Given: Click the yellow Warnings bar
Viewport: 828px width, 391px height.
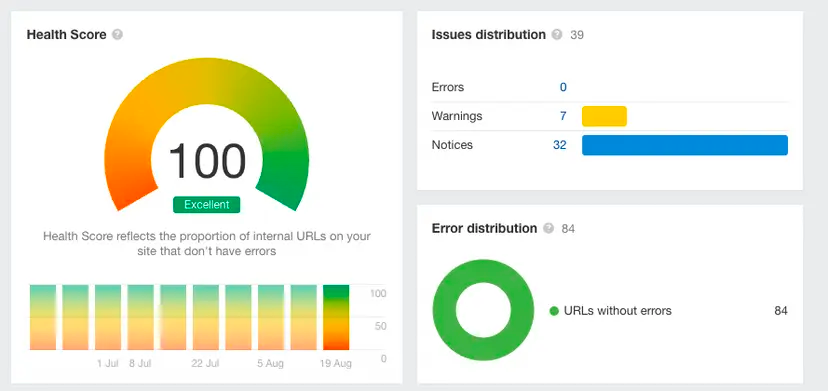Looking at the screenshot, I should click(x=604, y=116).
